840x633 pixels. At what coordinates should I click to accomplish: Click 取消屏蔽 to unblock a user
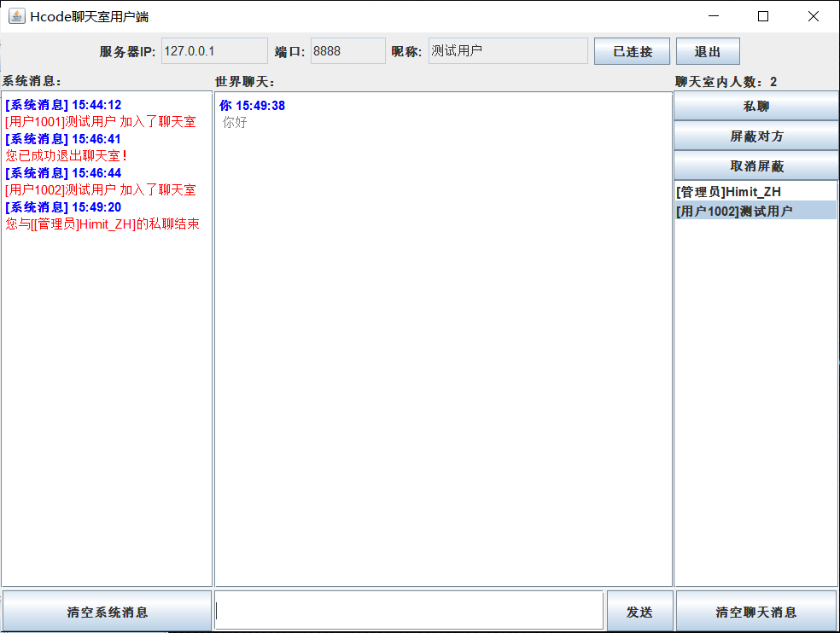pos(755,164)
